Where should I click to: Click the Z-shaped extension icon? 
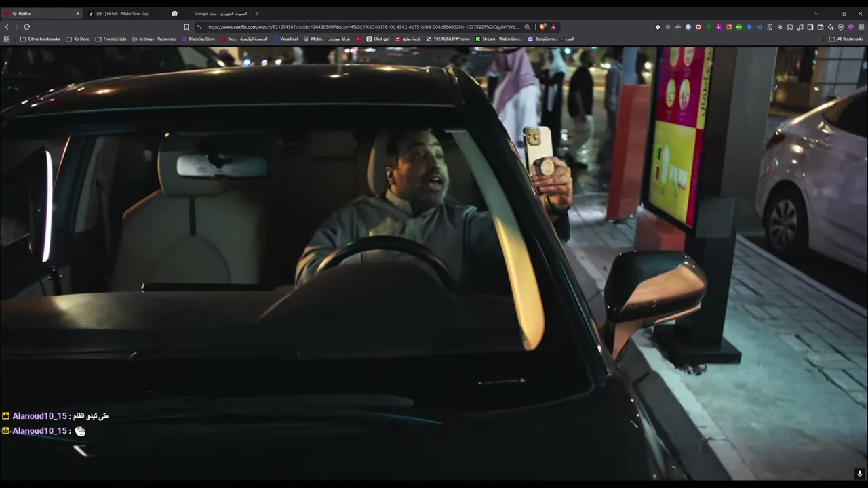coord(770,27)
